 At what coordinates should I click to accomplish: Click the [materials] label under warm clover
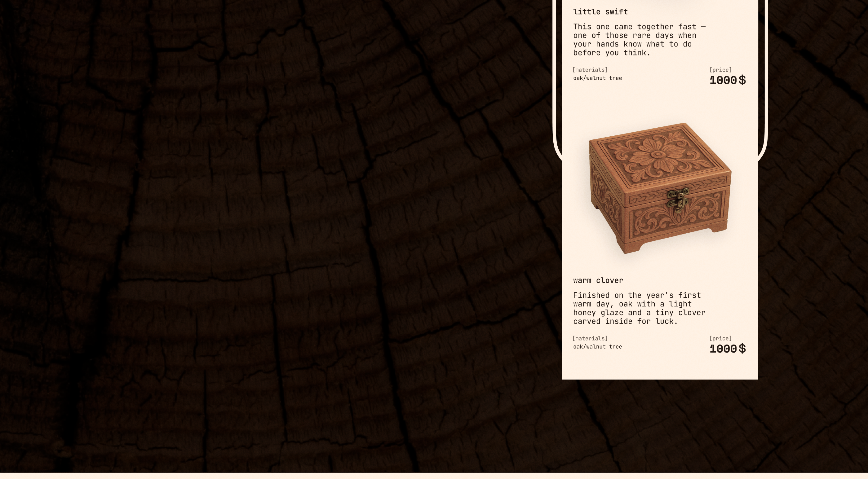coord(590,339)
